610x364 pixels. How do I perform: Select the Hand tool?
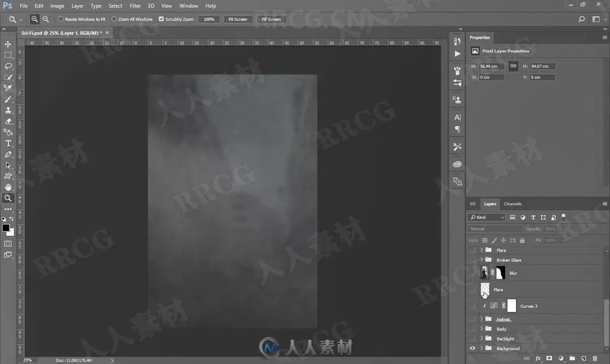pyautogui.click(x=8, y=187)
